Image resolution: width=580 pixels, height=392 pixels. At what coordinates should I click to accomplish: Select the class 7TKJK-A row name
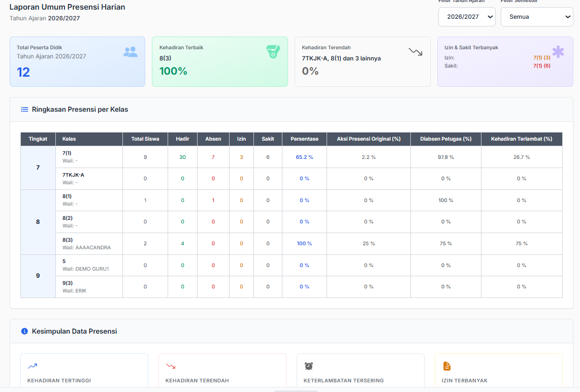73,175
